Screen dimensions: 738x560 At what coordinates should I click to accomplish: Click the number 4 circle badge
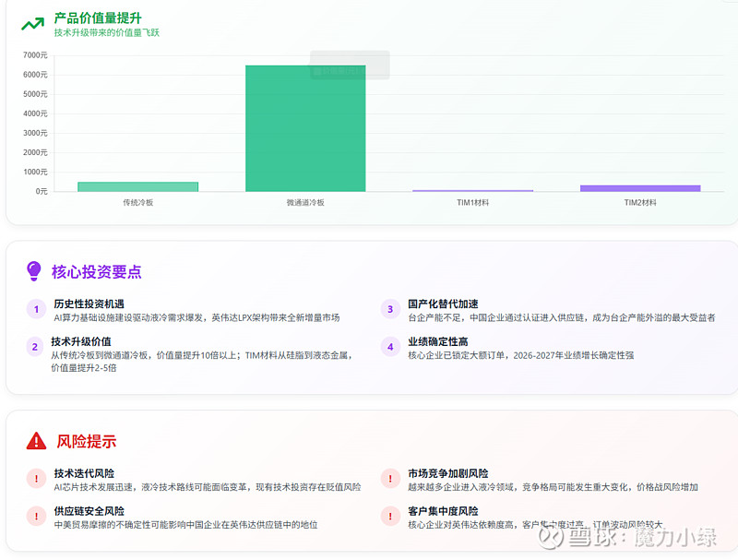pos(390,347)
